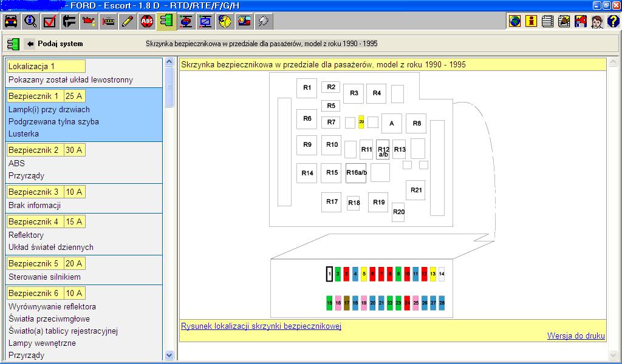Click yellow fuse 29 in relay diagram
622x364 pixels.
click(361, 122)
